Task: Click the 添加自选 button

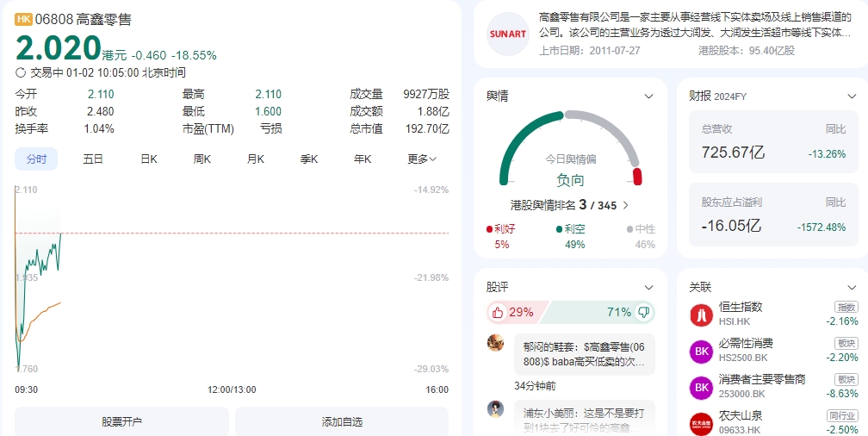Action: click(342, 421)
